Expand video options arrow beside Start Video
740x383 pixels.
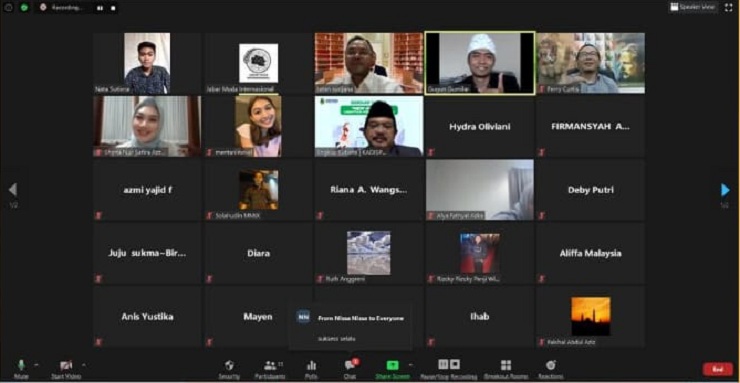[x=84, y=365]
